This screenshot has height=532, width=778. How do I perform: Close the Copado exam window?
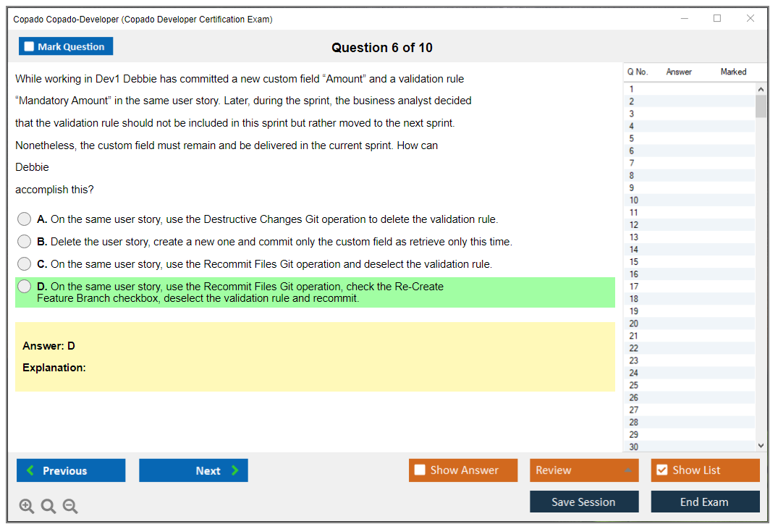(750, 19)
